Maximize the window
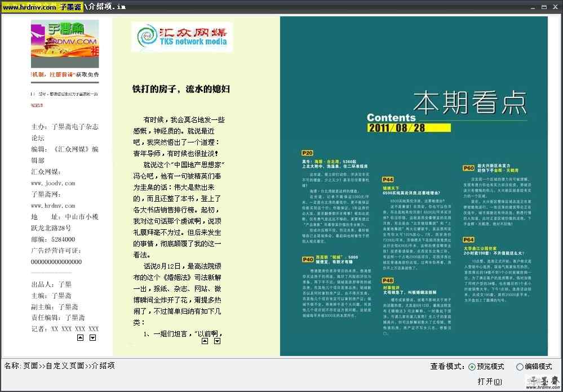Image resolution: width=563 pixels, height=392 pixels. 544,7
